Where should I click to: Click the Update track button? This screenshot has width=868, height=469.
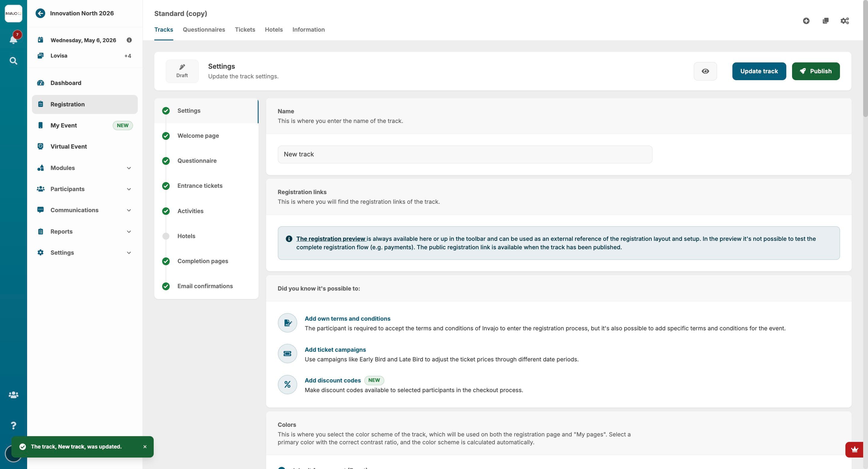(x=759, y=71)
